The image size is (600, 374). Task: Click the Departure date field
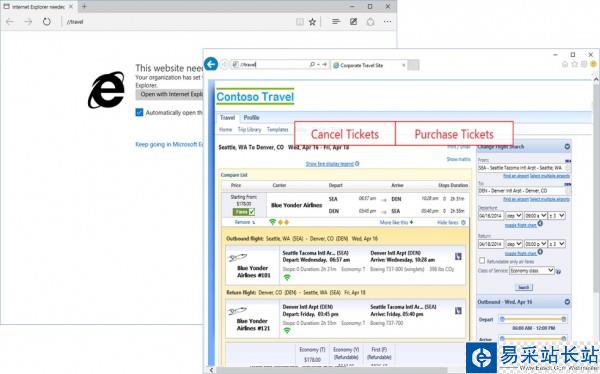[x=491, y=216]
